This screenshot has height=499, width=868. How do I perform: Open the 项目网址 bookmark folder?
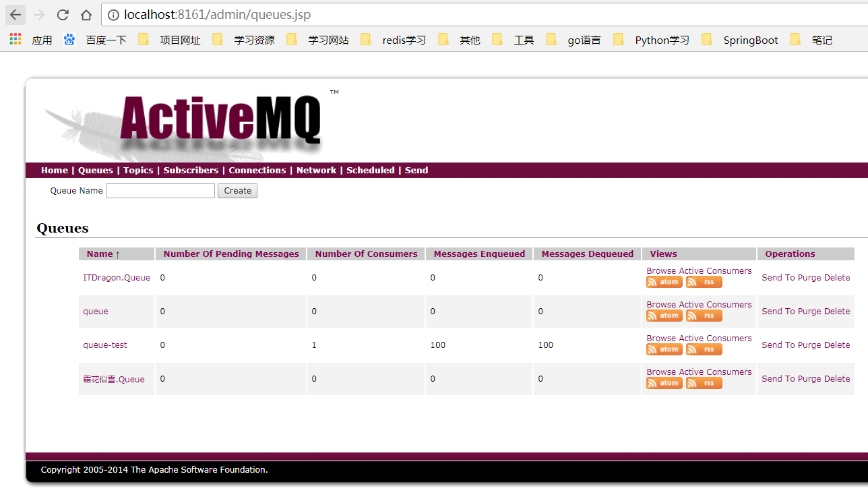click(x=169, y=40)
